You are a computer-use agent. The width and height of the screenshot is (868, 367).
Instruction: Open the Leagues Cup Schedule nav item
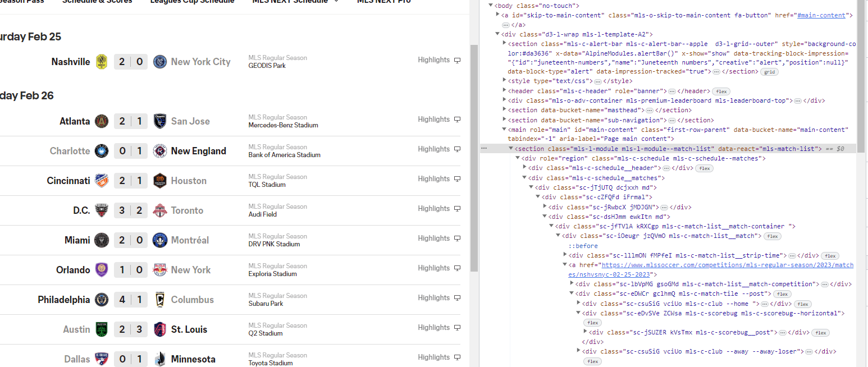(x=192, y=2)
